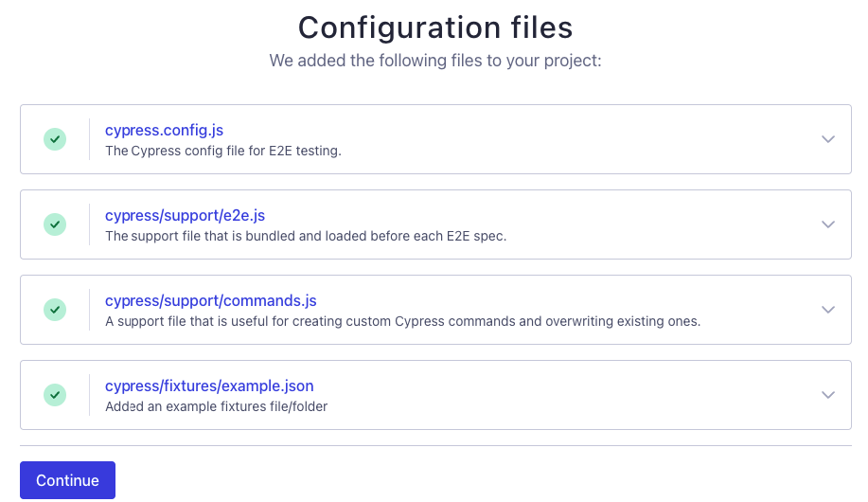Click the Continue button
This screenshot has height=502, width=868.
(67, 480)
